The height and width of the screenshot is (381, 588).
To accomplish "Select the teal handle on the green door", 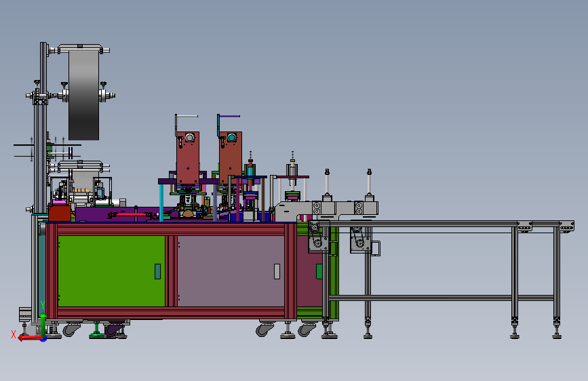I will pyautogui.click(x=157, y=271).
